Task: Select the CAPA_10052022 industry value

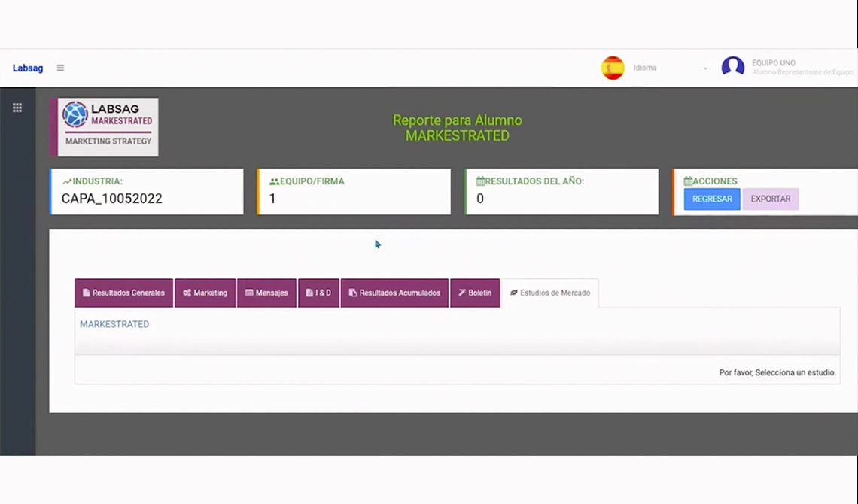Action: tap(111, 199)
